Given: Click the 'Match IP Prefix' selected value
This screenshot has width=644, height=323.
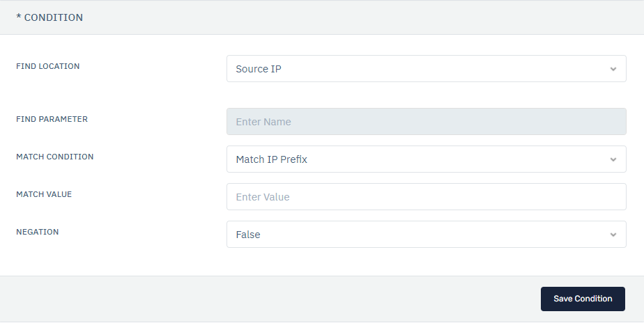Looking at the screenshot, I should (272, 159).
